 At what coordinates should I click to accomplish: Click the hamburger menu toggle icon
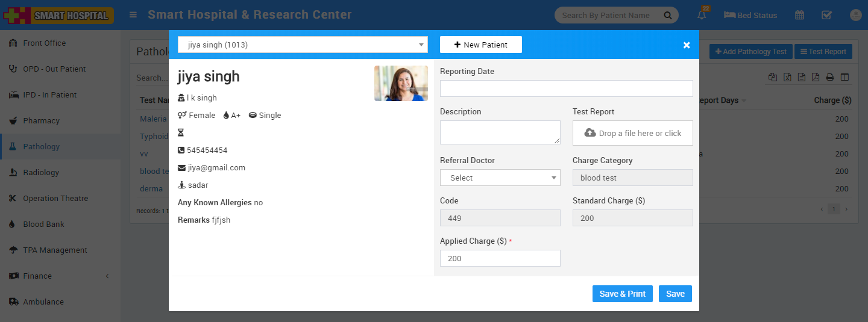click(133, 15)
